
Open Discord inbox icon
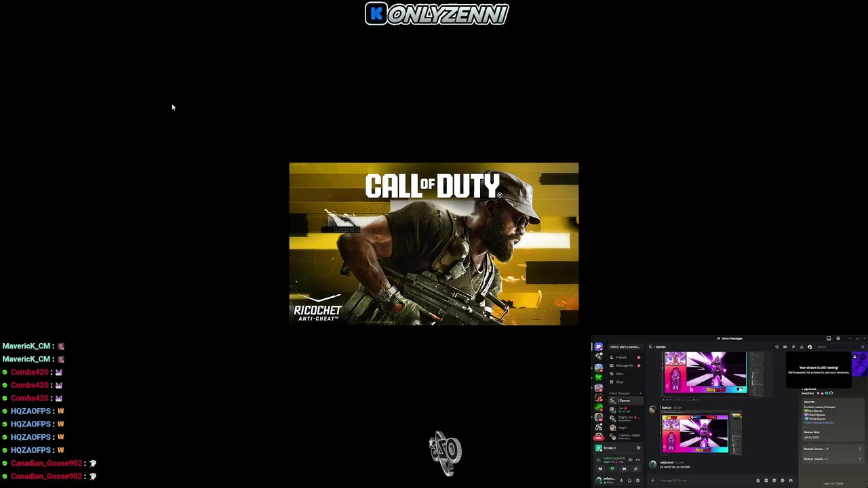829,338
